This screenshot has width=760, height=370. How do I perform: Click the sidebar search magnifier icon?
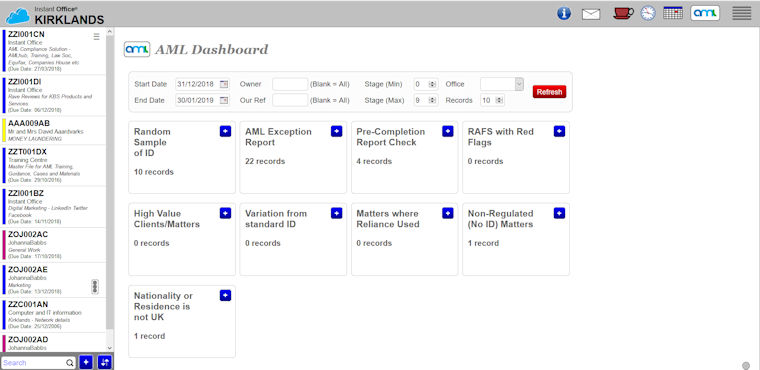coord(70,363)
